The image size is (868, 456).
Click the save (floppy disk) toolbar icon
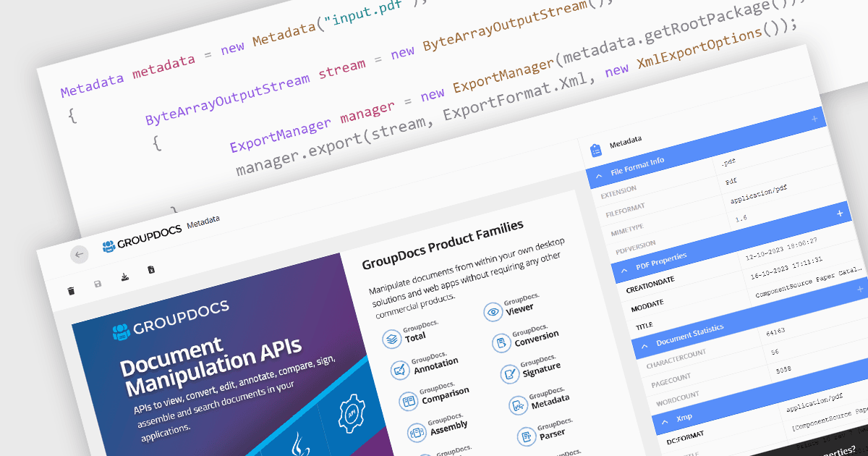coord(98,284)
